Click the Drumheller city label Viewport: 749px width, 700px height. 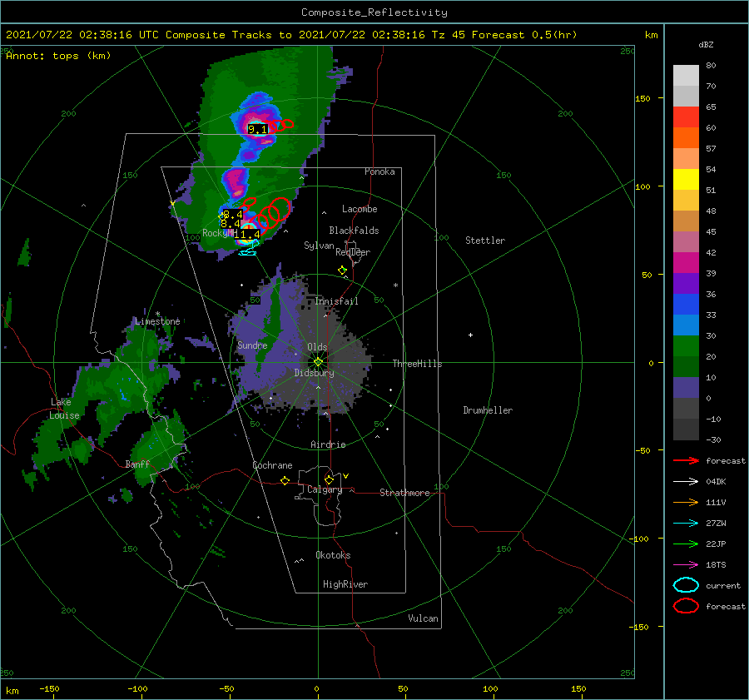(488, 410)
